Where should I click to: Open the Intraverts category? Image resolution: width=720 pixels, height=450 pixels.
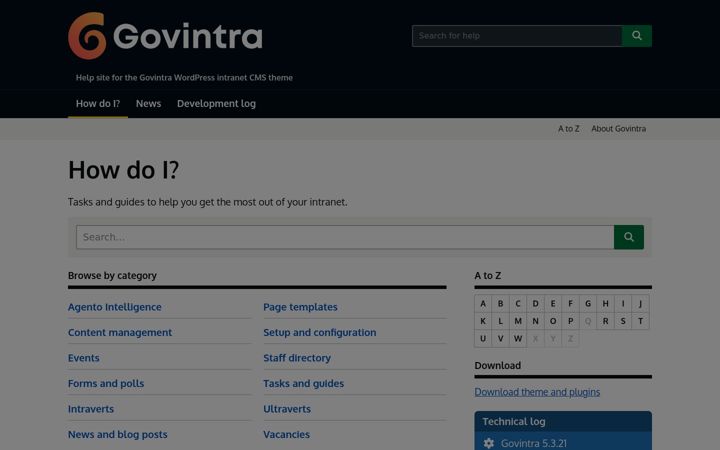click(91, 409)
